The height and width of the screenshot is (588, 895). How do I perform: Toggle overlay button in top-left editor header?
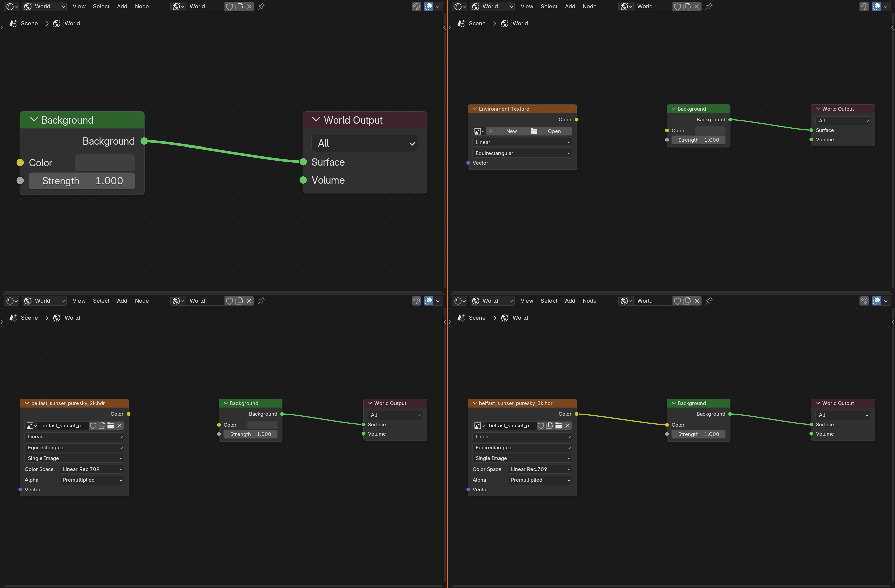point(428,6)
